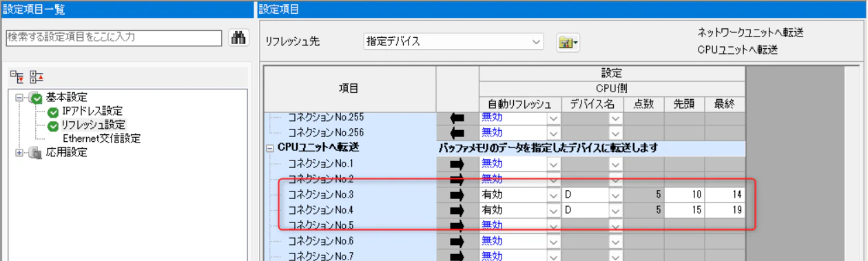Click the 基本設定 folder icon
The image size is (868, 261).
35,98
